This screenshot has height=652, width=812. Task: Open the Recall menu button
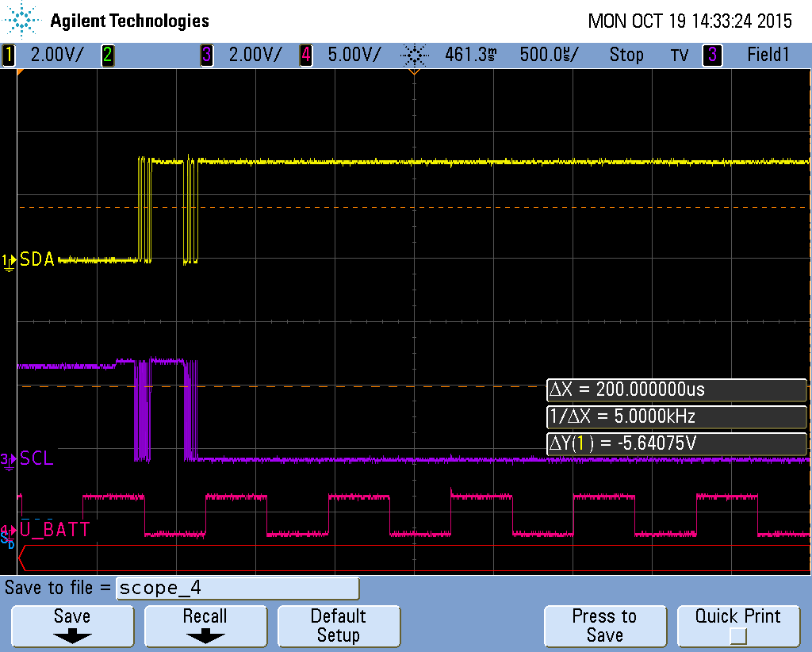pos(205,626)
